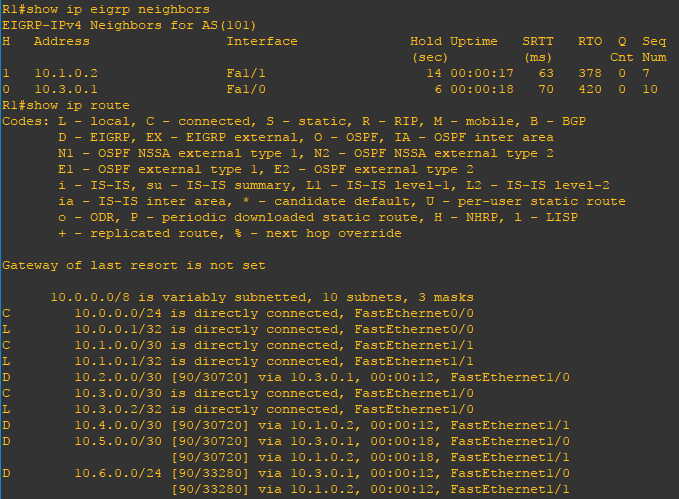Click connected route 10.1.0.0/30
Image resolution: width=679 pixels, height=499 pixels.
[238, 346]
